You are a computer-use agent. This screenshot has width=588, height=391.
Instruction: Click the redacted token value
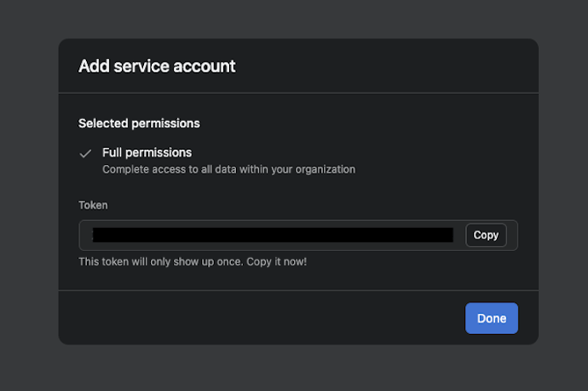click(x=272, y=235)
